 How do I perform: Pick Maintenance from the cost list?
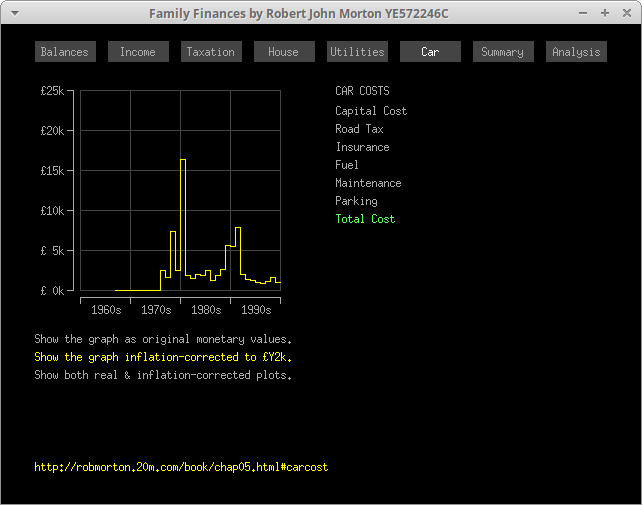[x=368, y=183]
